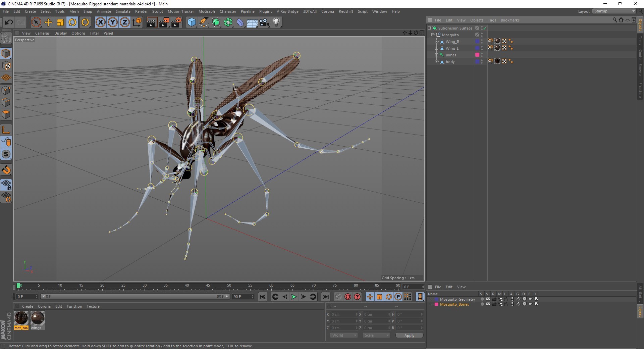Viewport: 644px width, 349px height.
Task: Click Bones pink layer color swatch
Action: (x=477, y=55)
